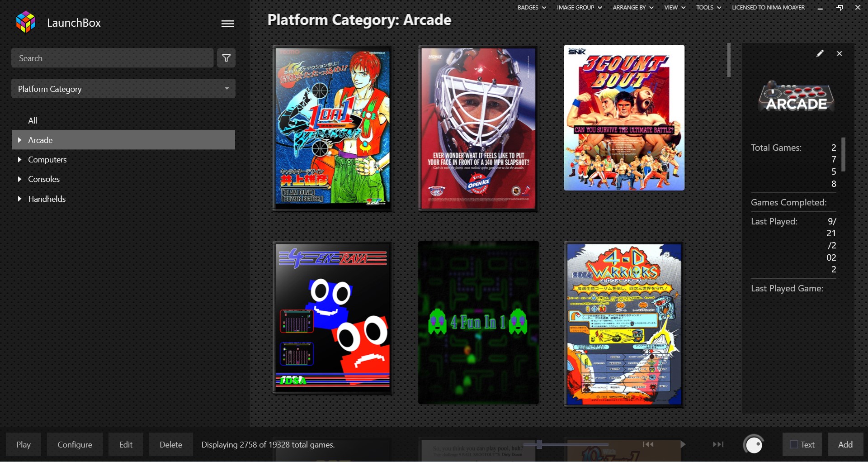Select the 3 Count Bout cover
868x462 pixels.
coord(624,118)
